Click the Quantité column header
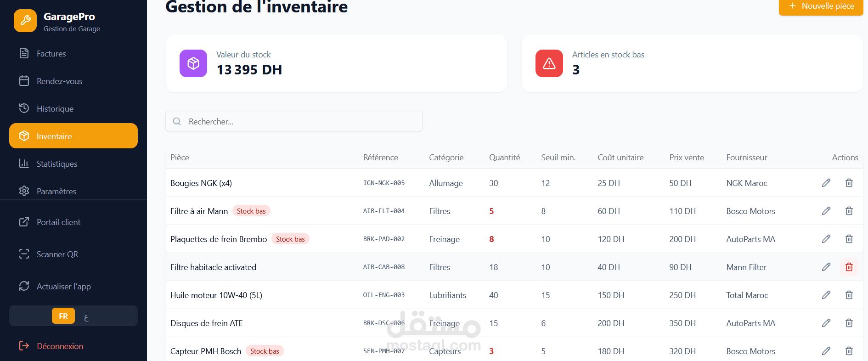868x361 pixels. pyautogui.click(x=504, y=158)
